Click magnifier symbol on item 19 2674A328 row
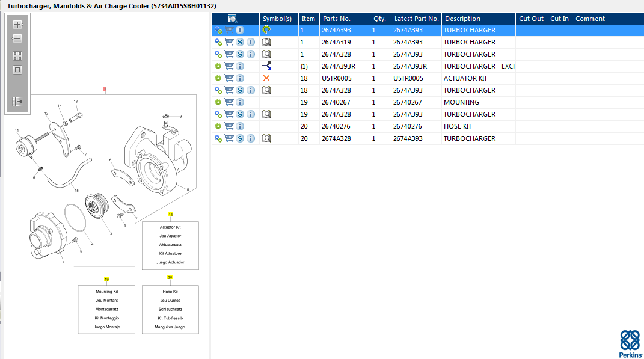This screenshot has height=359, width=644. coord(266,114)
